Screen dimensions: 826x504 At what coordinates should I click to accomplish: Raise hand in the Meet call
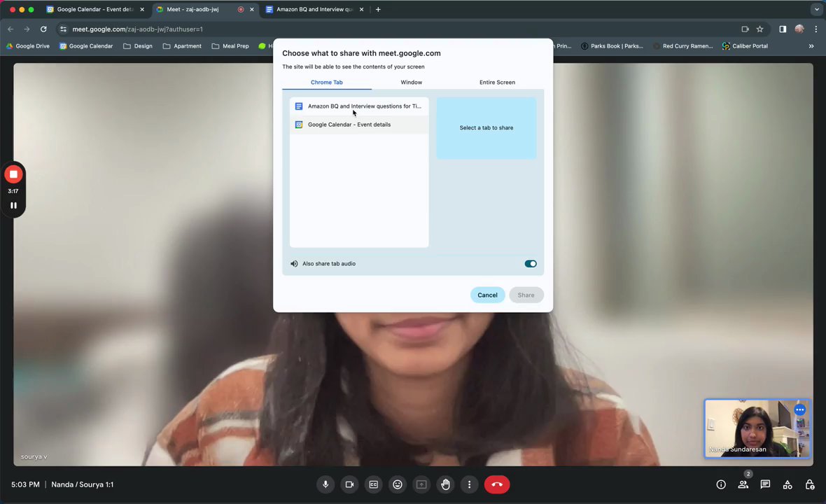point(446,484)
